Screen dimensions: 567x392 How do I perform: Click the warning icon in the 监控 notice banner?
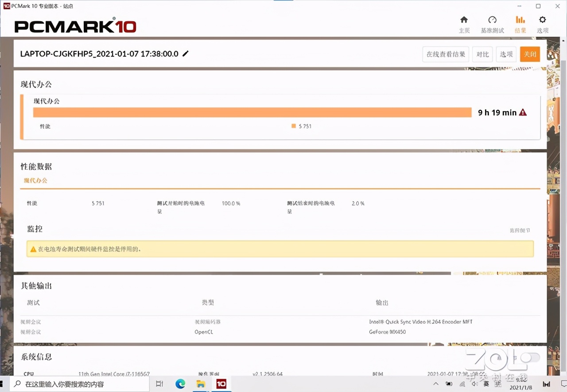33,249
